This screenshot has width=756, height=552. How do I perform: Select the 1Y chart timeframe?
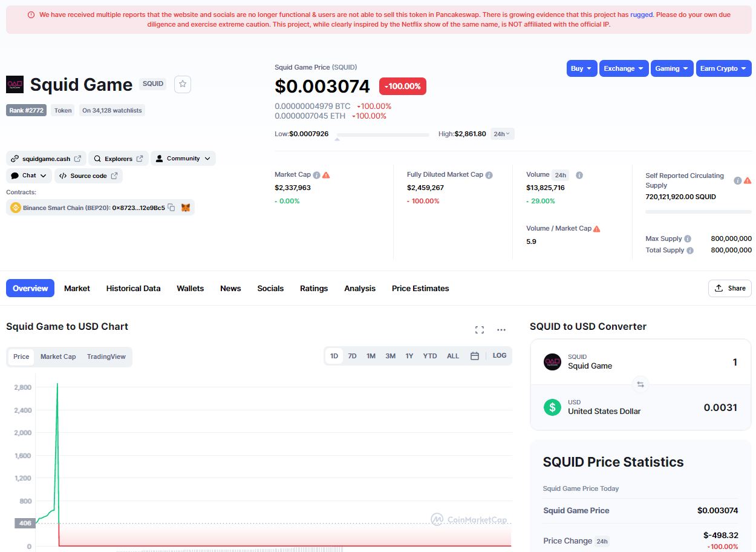point(409,356)
